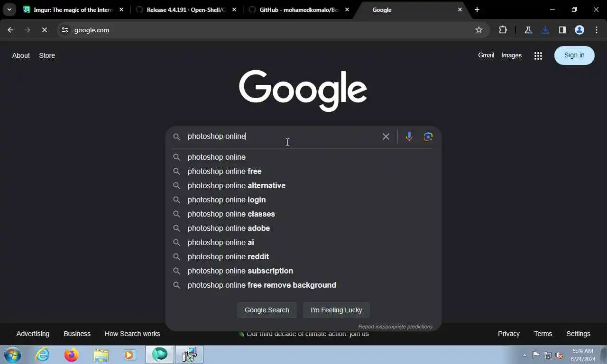This screenshot has width=607, height=364.
Task: Show Chrome downloads
Action: [545, 30]
